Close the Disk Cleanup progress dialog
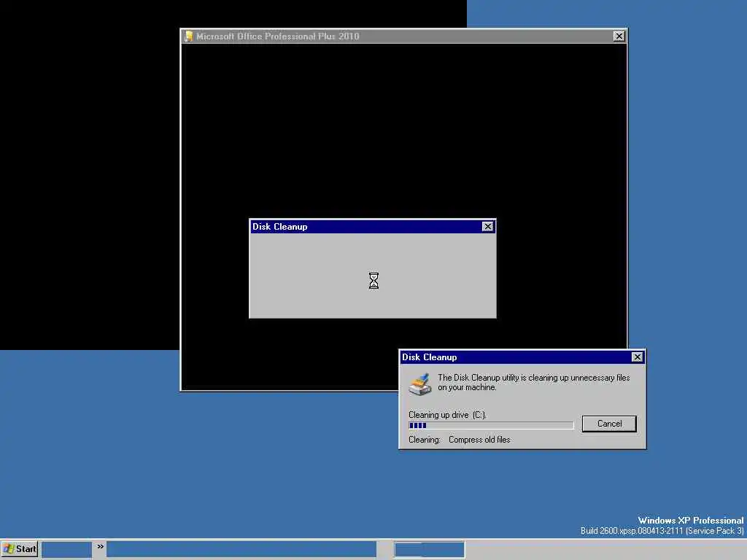The width and height of the screenshot is (747, 560). (x=637, y=357)
